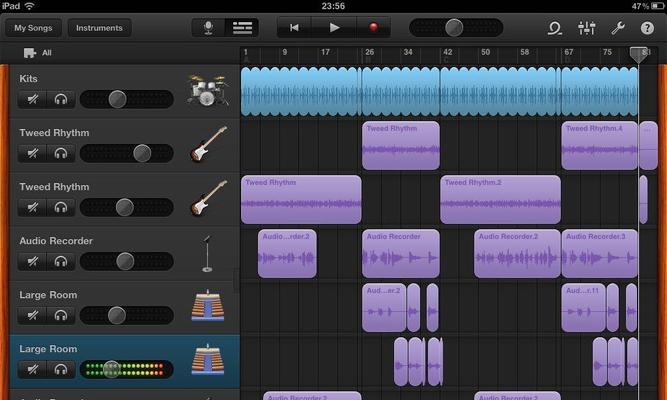
Task: Select first Large Room instrument icon
Action: tap(208, 306)
